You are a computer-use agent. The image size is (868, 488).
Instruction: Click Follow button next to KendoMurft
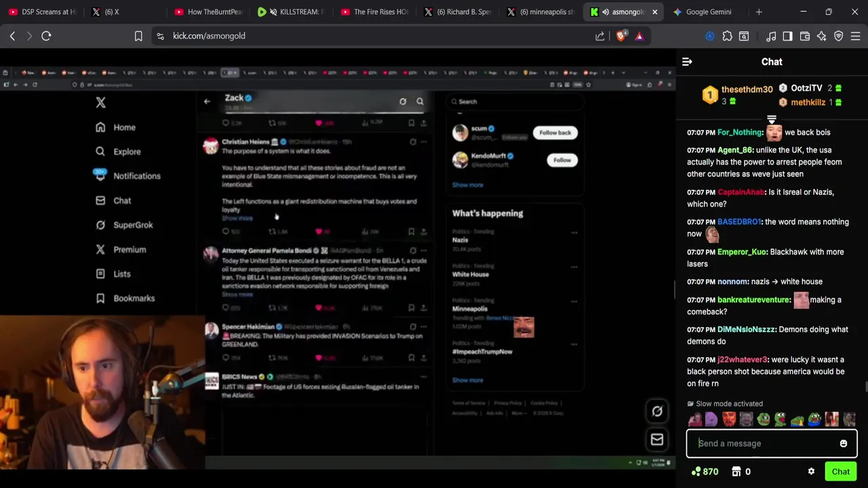point(561,160)
